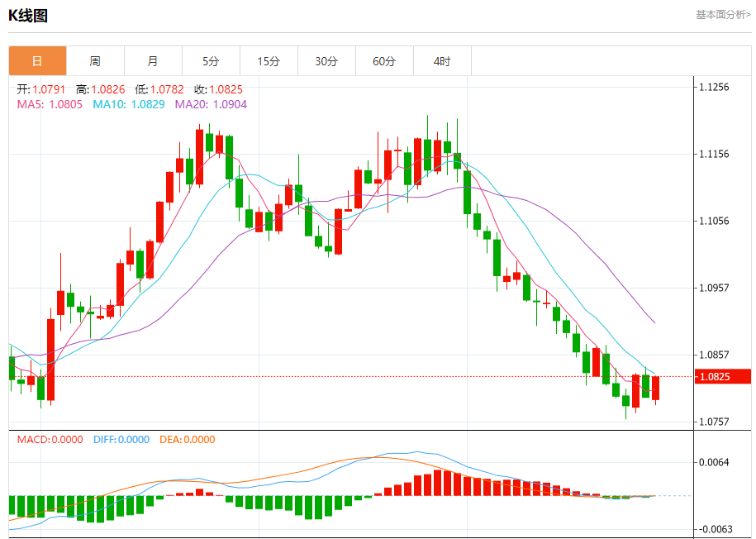Switch to the 月 monthly tab
The height and width of the screenshot is (539, 756).
tap(153, 61)
